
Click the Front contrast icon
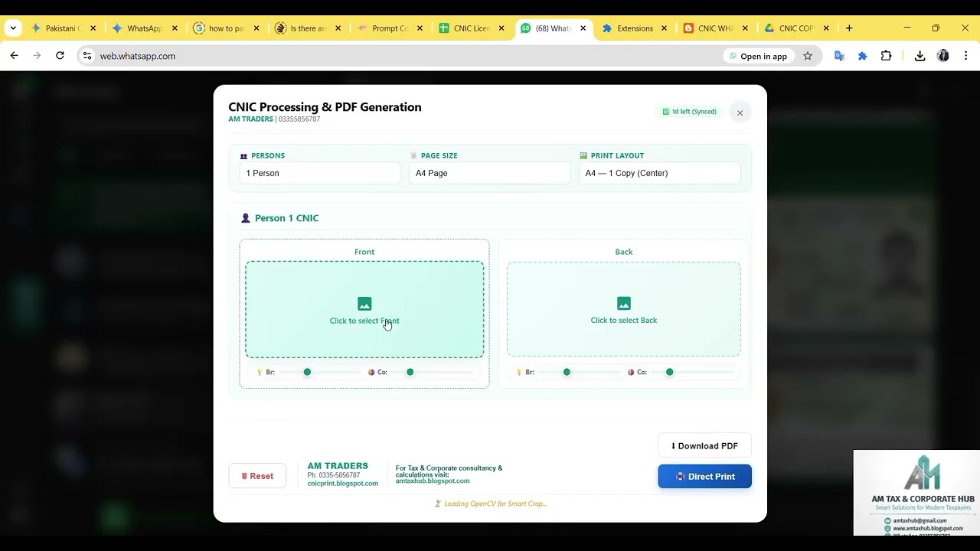[371, 372]
